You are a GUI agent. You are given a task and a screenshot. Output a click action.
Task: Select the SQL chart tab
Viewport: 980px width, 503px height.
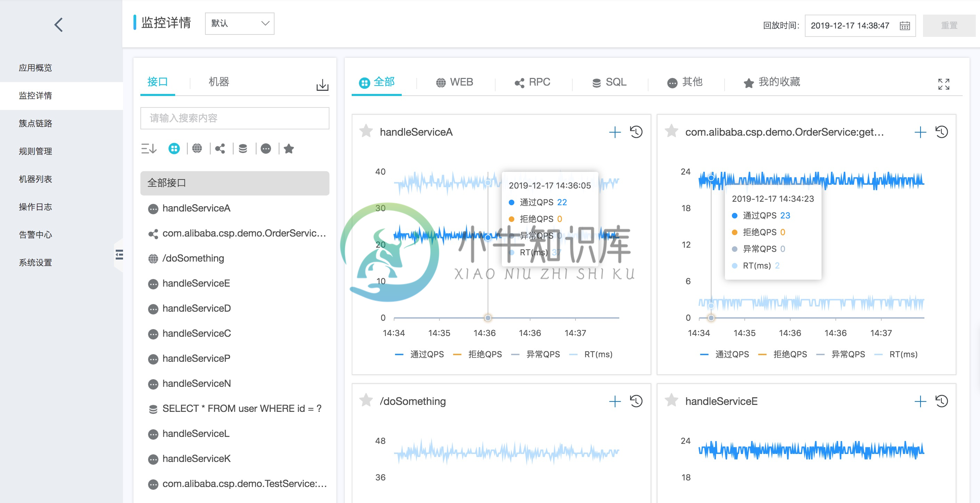pos(610,82)
